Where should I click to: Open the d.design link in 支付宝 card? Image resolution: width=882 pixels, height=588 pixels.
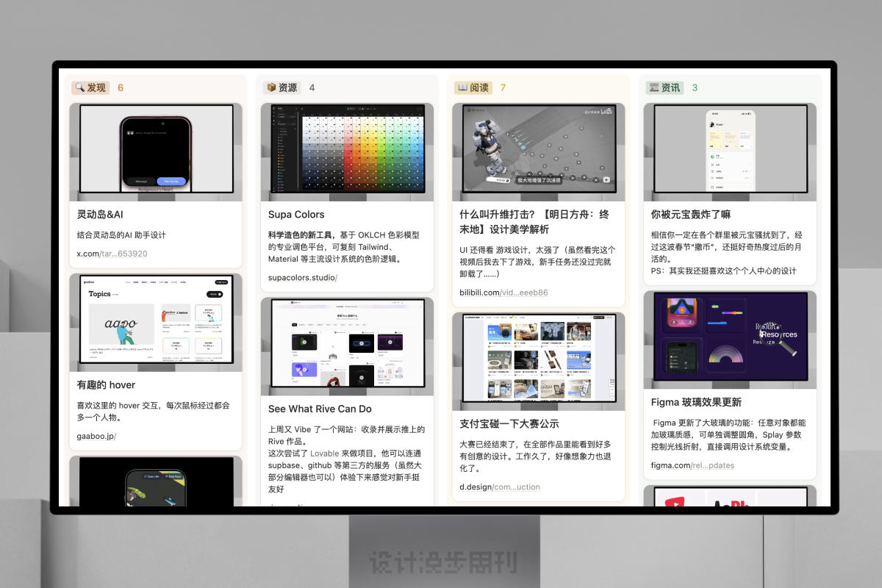[500, 487]
